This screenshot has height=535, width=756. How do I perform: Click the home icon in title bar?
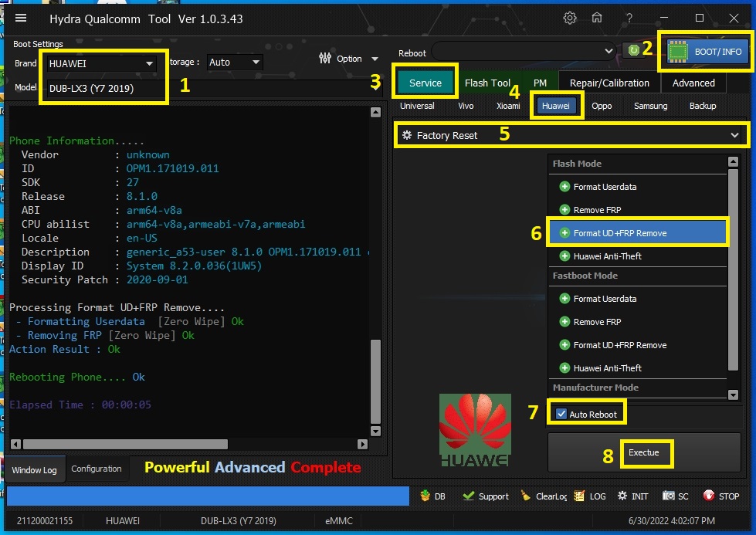(x=597, y=18)
